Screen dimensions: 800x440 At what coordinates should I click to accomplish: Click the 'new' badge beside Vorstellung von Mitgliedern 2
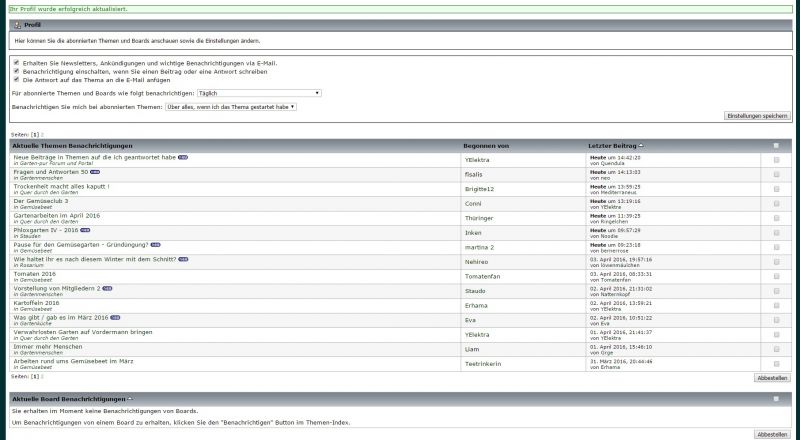[107, 288]
